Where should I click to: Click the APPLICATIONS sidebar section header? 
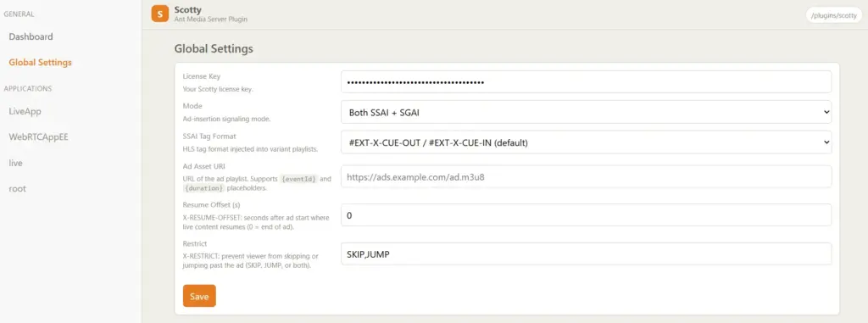tap(28, 89)
